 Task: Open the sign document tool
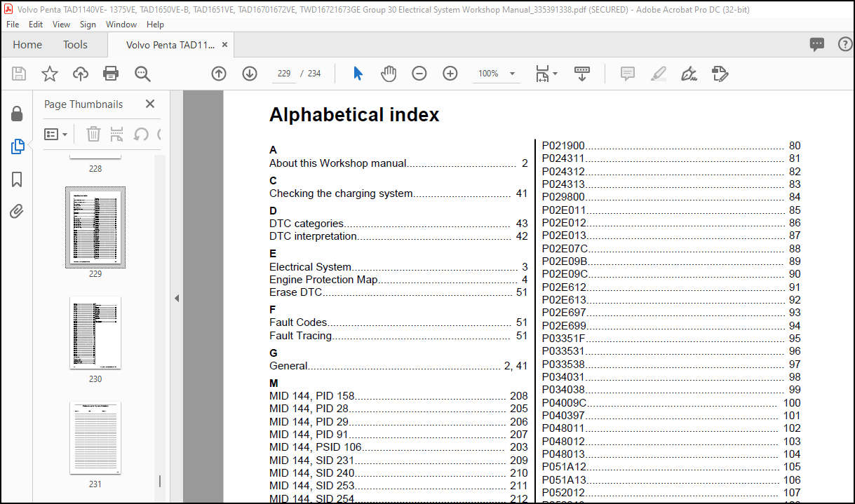point(689,74)
